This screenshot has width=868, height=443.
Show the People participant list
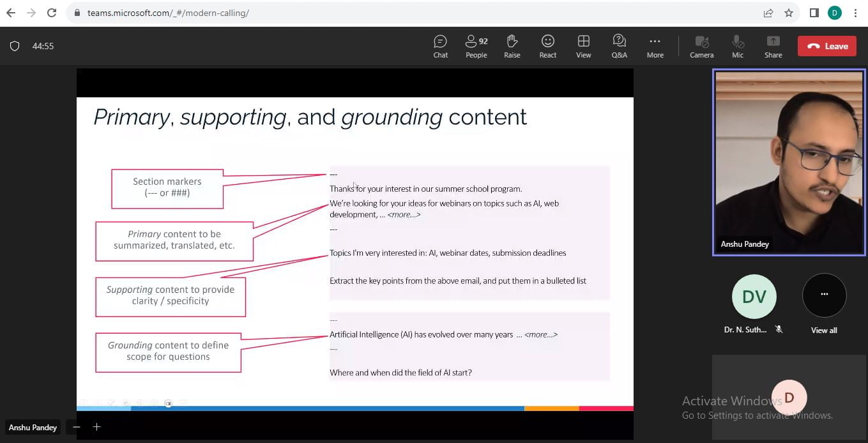(x=476, y=46)
